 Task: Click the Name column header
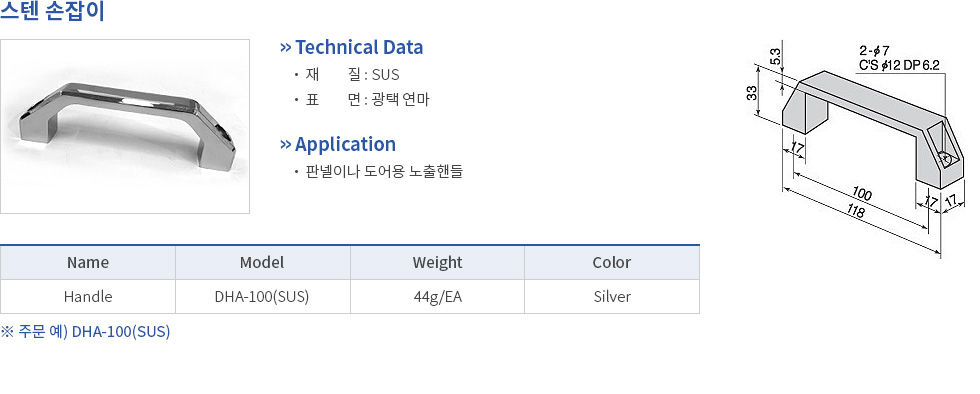pyautogui.click(x=88, y=262)
